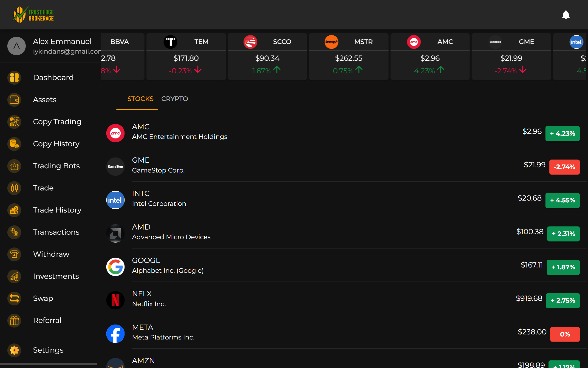This screenshot has width=588, height=368.
Task: Click the Alex Emmanuel username
Action: pyautogui.click(x=62, y=41)
